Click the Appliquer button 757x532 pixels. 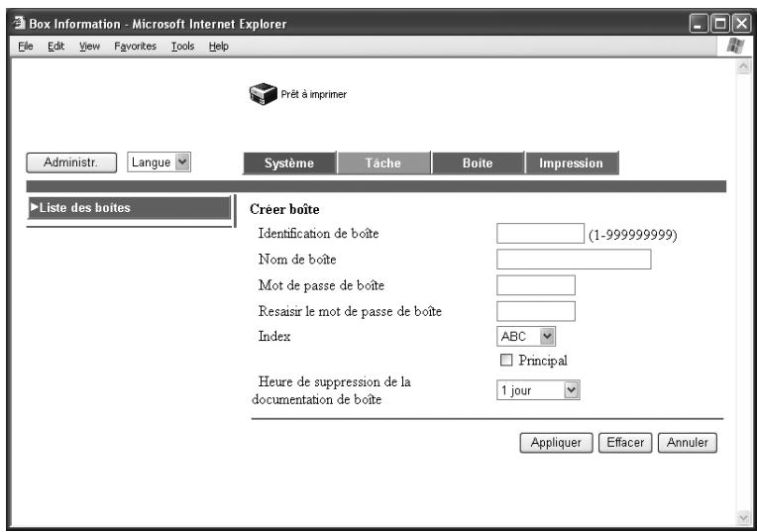point(556,443)
